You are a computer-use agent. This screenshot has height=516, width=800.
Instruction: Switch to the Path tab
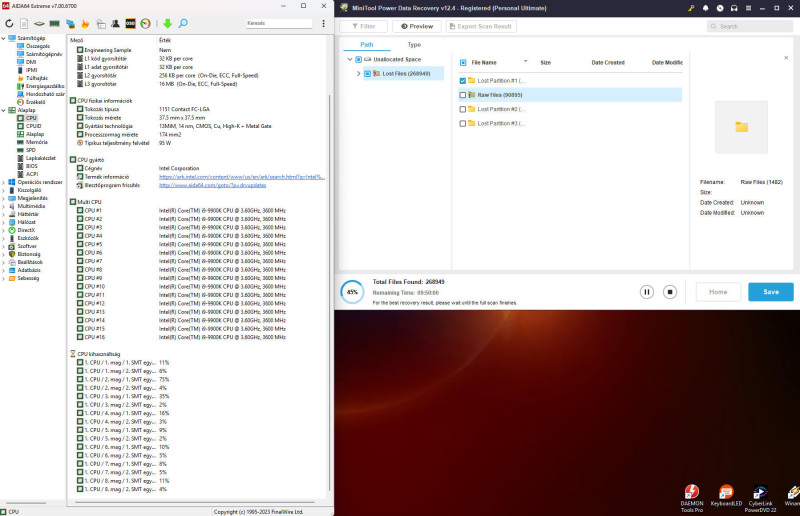(367, 45)
